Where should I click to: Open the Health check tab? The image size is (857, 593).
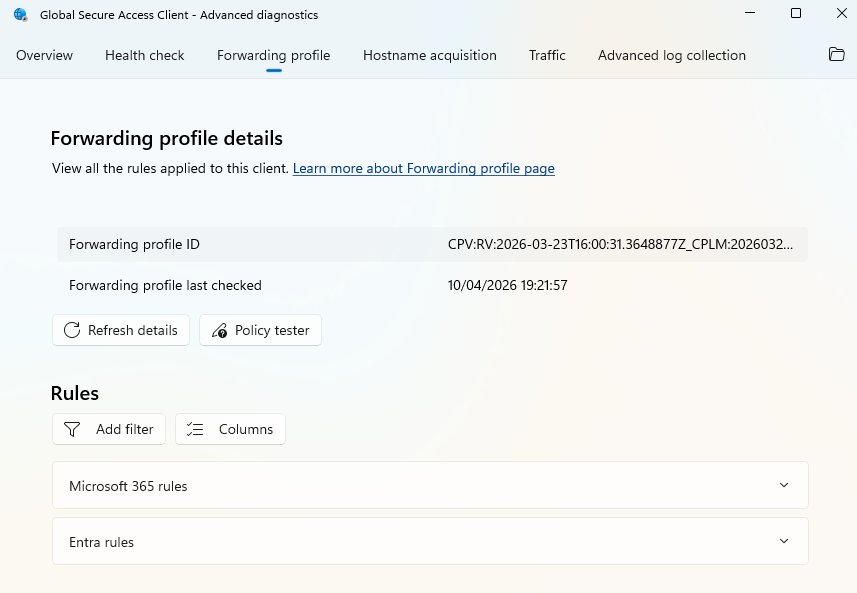click(x=145, y=55)
